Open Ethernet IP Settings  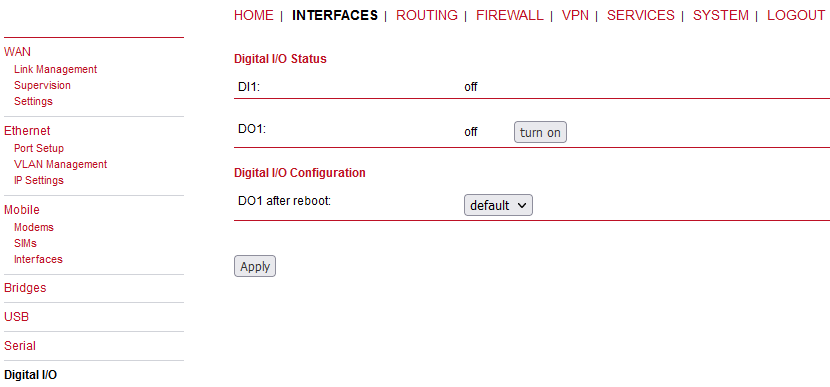pyautogui.click(x=39, y=180)
